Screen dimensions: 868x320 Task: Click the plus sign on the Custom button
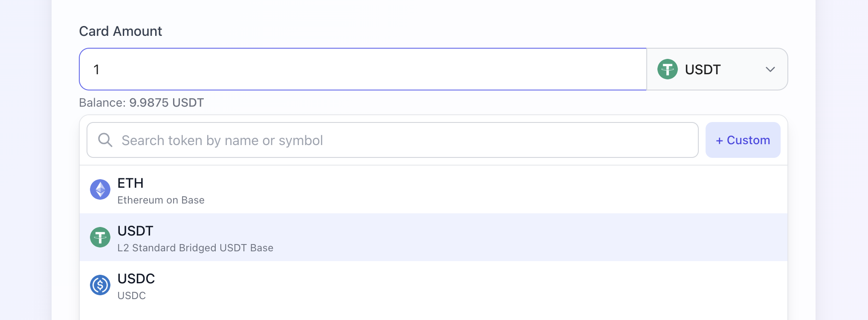click(x=719, y=141)
